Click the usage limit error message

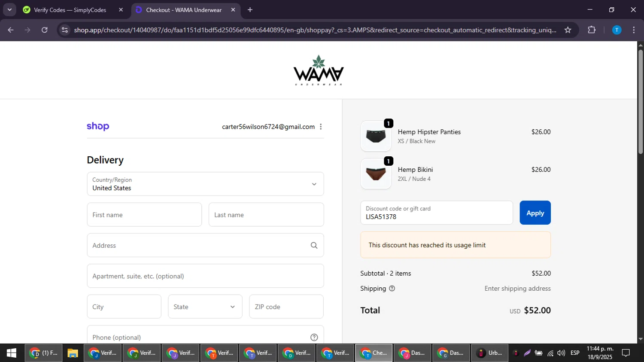coord(456,245)
